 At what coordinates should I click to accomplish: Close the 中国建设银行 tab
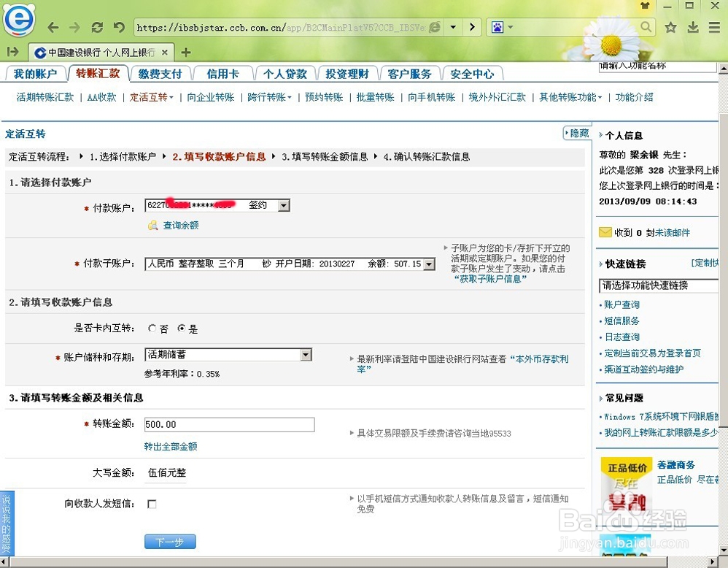pyautogui.click(x=166, y=53)
